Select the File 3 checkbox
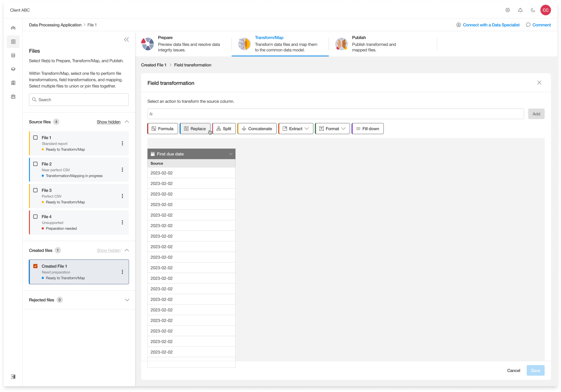 [x=35, y=190]
